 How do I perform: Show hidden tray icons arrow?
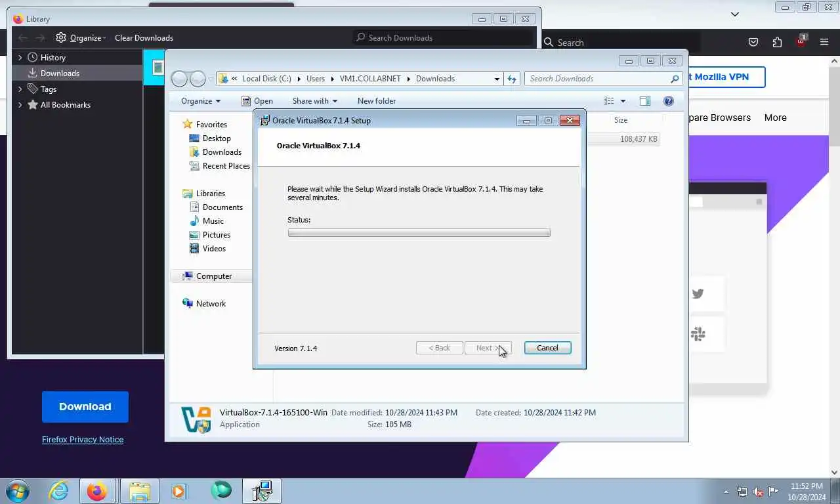(x=726, y=492)
